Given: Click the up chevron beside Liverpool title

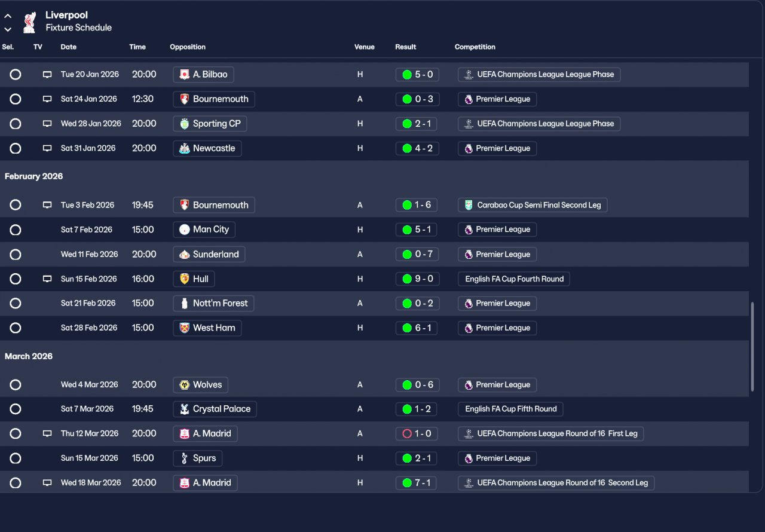Looking at the screenshot, I should click(x=8, y=16).
